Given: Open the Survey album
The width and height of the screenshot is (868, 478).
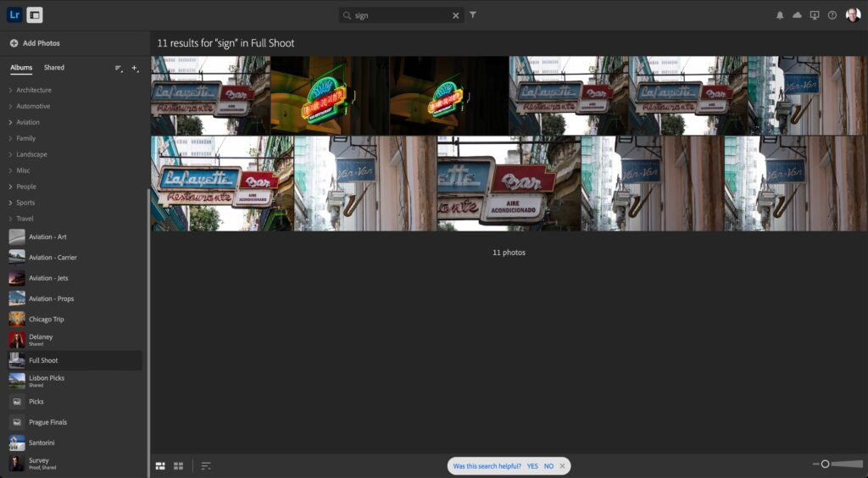Looking at the screenshot, I should [75, 463].
